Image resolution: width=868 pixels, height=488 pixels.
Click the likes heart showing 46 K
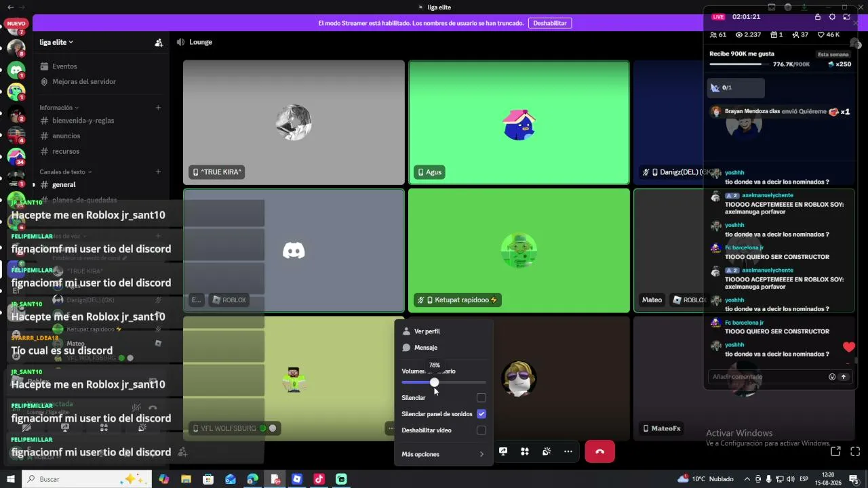click(821, 35)
